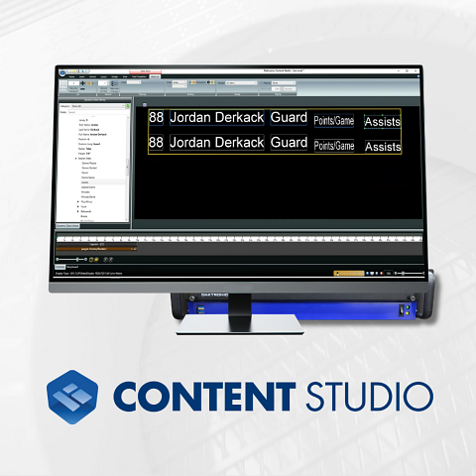The height and width of the screenshot is (476, 476).
Task: Click the yellow button in the status bar
Action: [x=349, y=273]
